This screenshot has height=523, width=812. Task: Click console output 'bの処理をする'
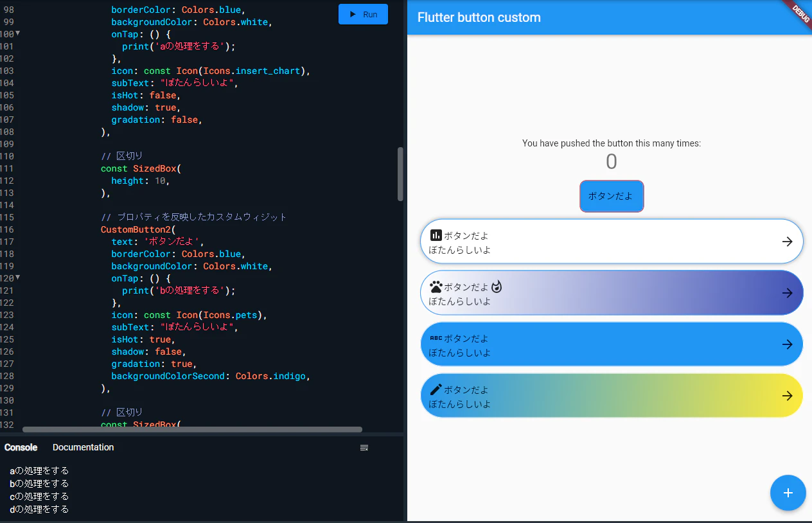click(x=39, y=483)
